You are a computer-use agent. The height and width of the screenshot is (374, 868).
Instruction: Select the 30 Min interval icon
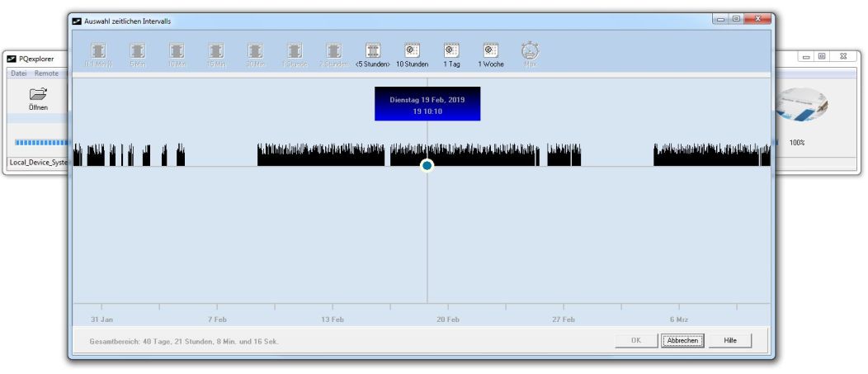click(255, 51)
